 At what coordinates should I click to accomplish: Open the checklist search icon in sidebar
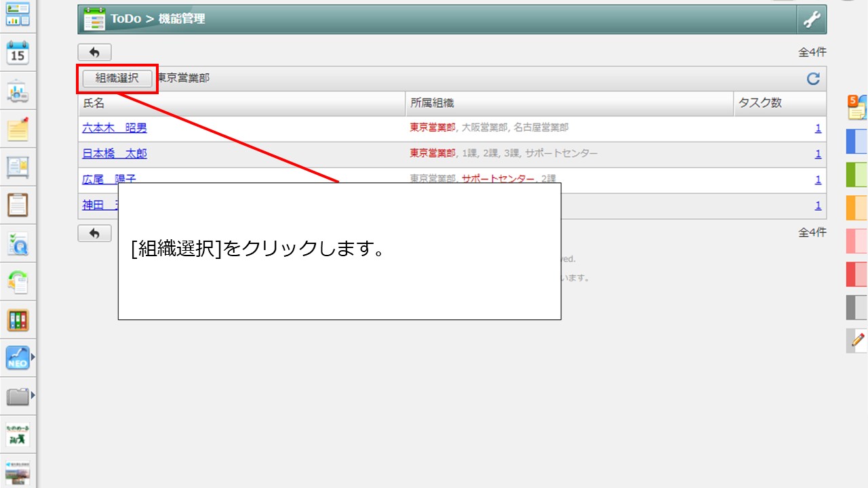(18, 243)
